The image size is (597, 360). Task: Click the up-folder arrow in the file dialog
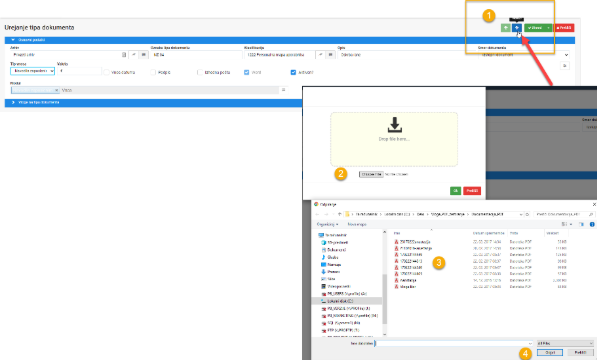(x=340, y=214)
